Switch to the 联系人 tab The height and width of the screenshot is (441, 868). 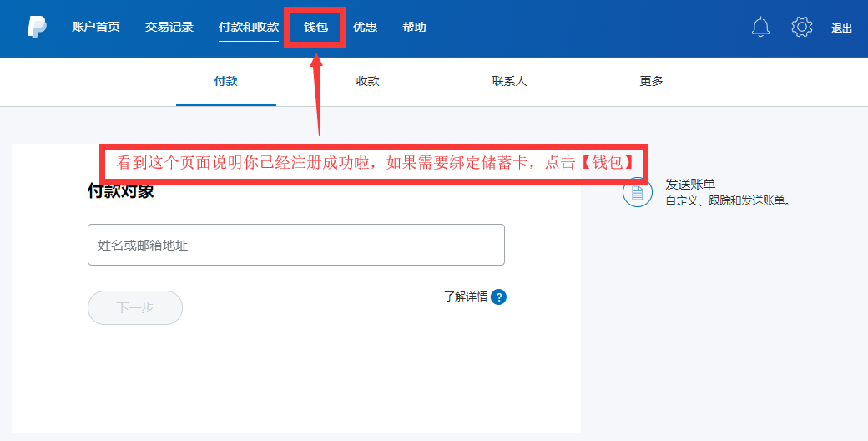point(509,82)
